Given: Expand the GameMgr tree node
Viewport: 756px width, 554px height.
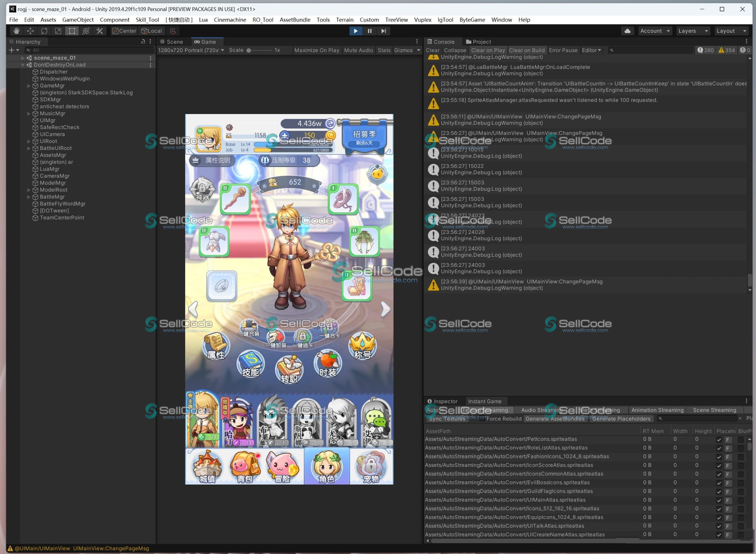Looking at the screenshot, I should pyautogui.click(x=29, y=85).
